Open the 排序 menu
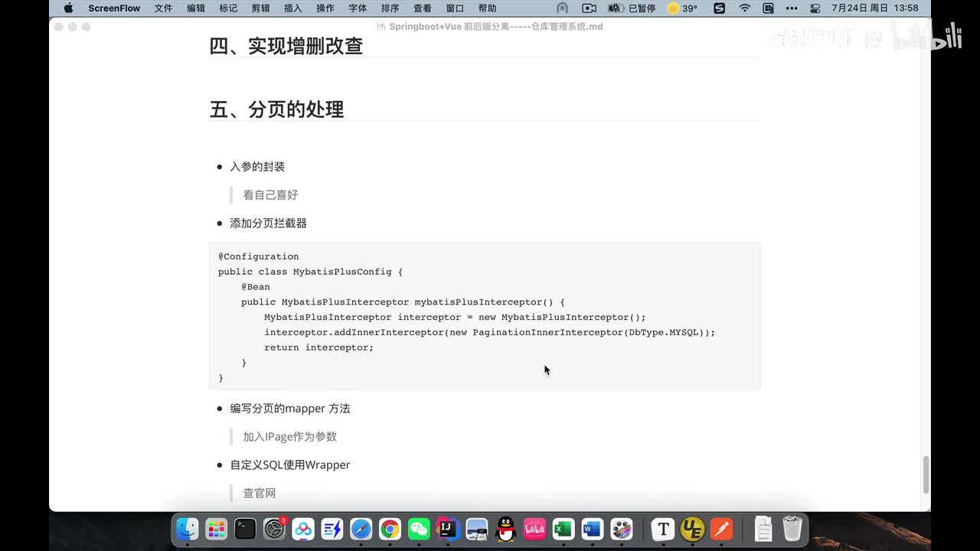The width and height of the screenshot is (980, 551). coord(390,8)
